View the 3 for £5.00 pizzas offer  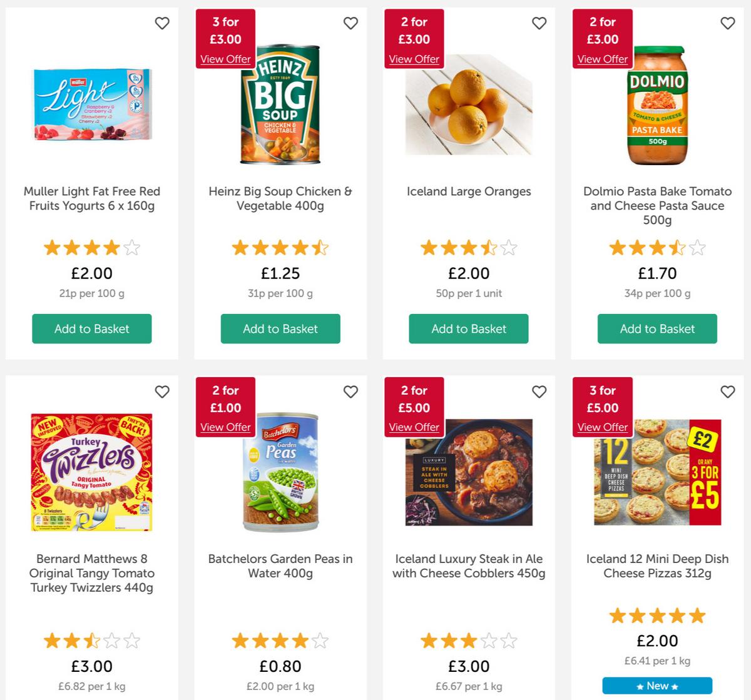(x=602, y=427)
